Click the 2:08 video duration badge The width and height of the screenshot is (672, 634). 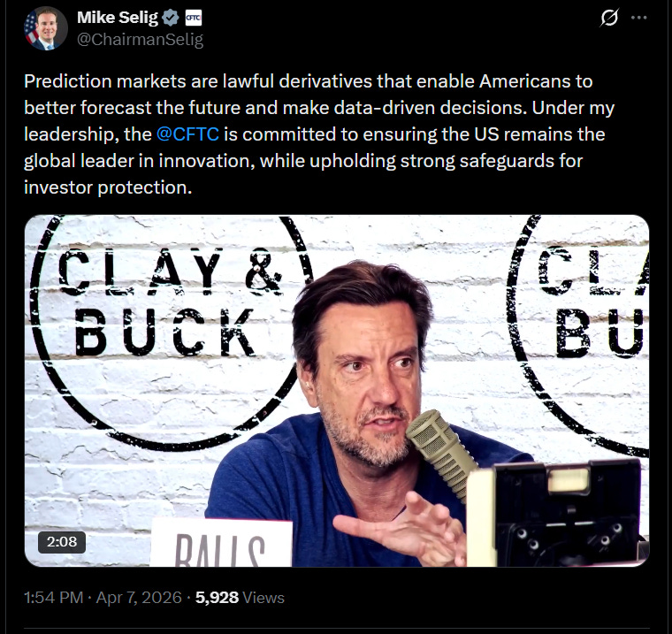point(62,542)
